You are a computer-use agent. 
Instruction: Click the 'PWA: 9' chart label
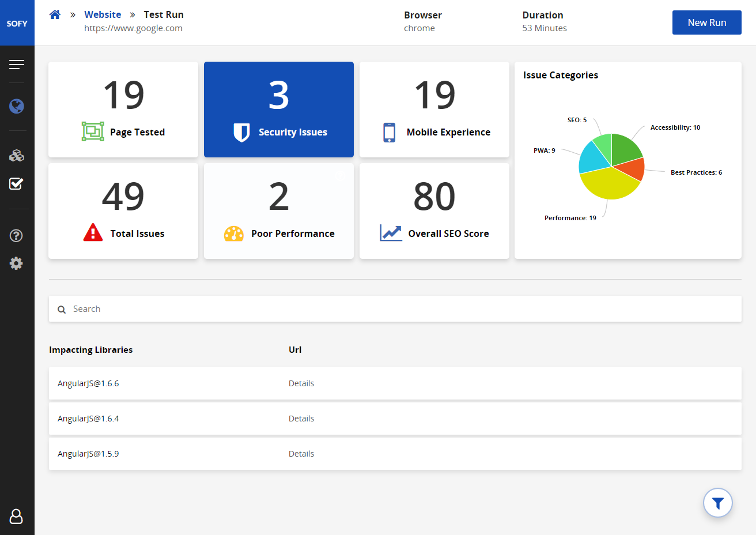click(545, 150)
